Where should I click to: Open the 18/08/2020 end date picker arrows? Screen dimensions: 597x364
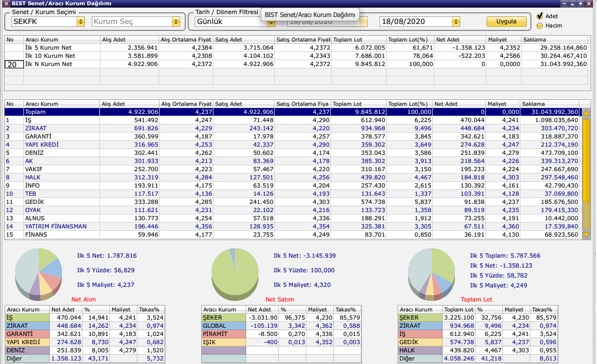[x=455, y=22]
